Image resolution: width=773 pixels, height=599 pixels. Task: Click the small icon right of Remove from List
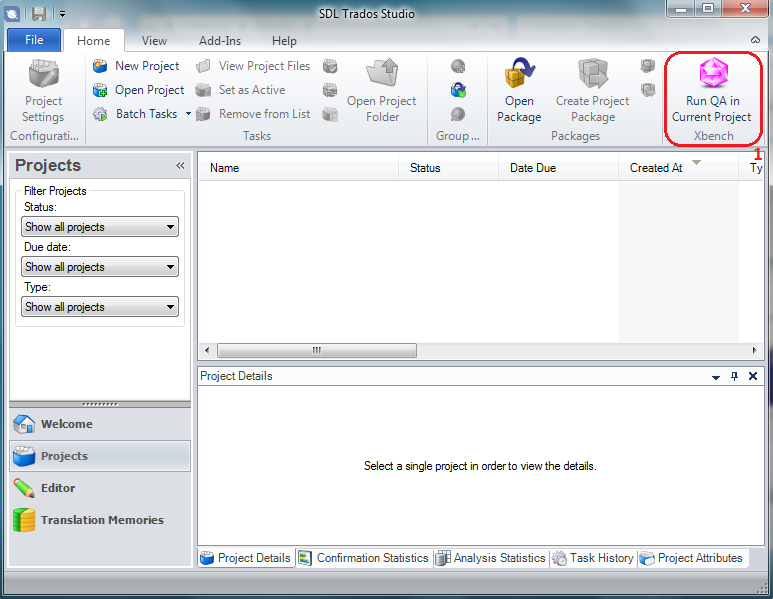tap(330, 114)
